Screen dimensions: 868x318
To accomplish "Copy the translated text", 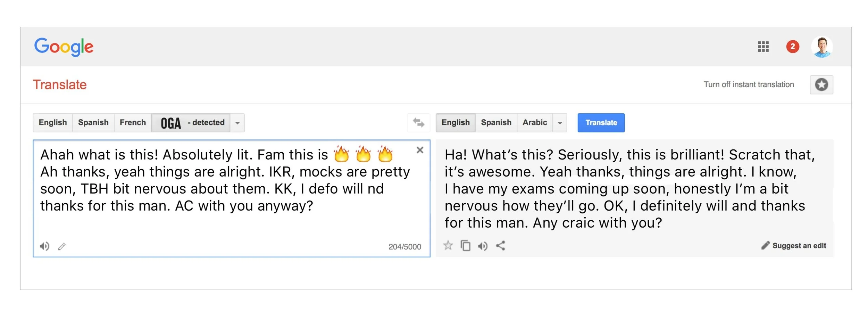I will tap(466, 246).
